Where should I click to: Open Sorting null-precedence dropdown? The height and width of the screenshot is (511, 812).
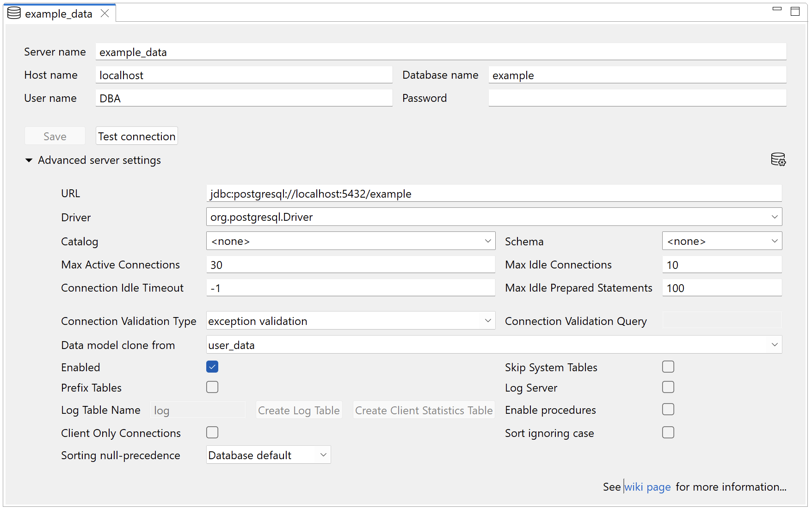coord(268,455)
